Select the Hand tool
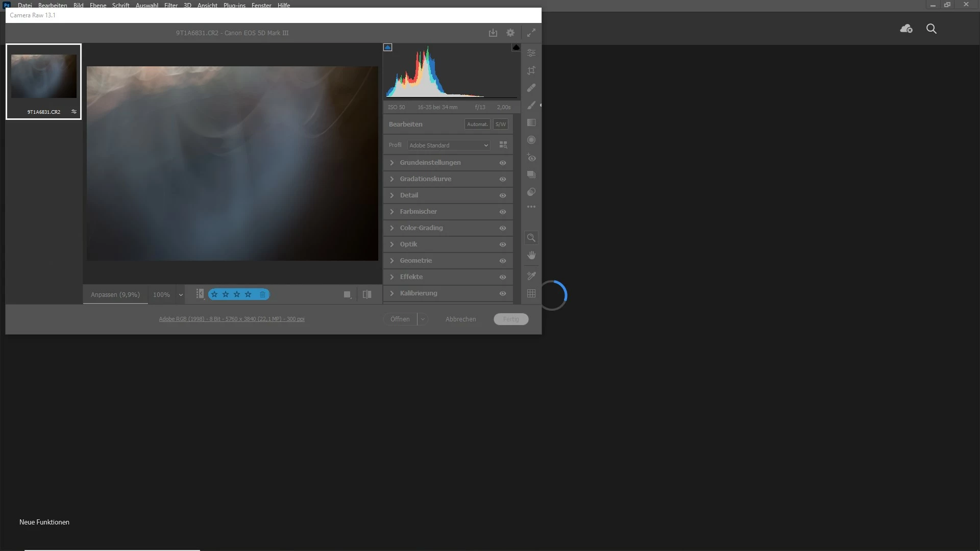This screenshot has width=980, height=551. (x=531, y=255)
